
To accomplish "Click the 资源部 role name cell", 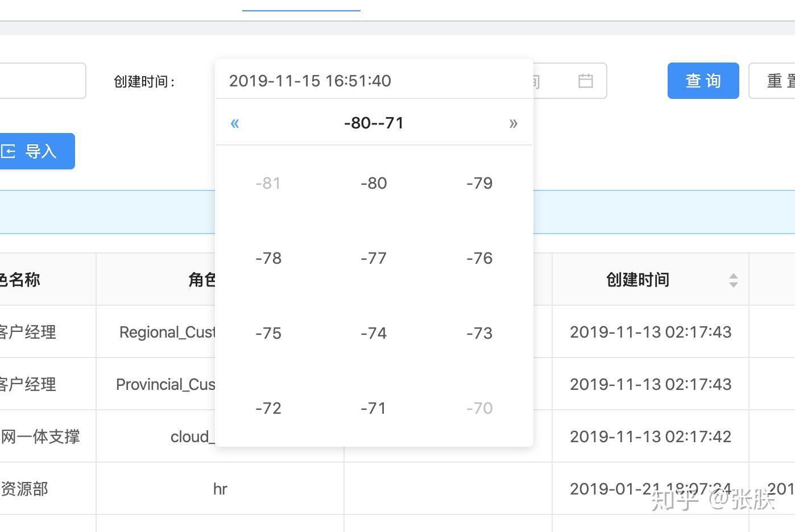I will click(48, 489).
